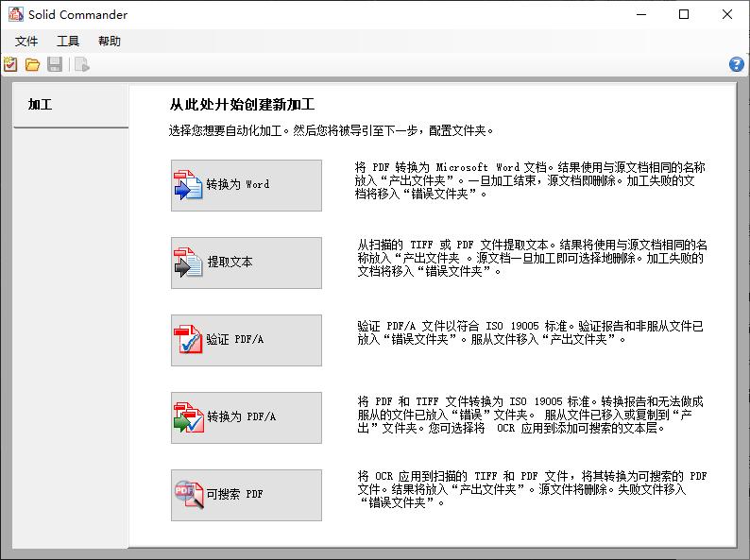Viewport: 750px width, 560px height.
Task: Click the description starting 从扫描的 TIFF 或 PDF
Action: (x=532, y=258)
